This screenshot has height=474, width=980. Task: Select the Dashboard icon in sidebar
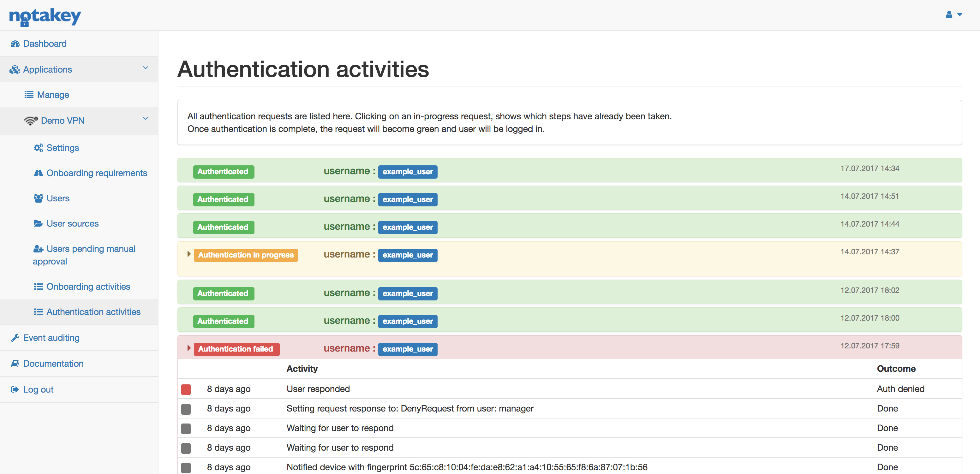tap(15, 43)
